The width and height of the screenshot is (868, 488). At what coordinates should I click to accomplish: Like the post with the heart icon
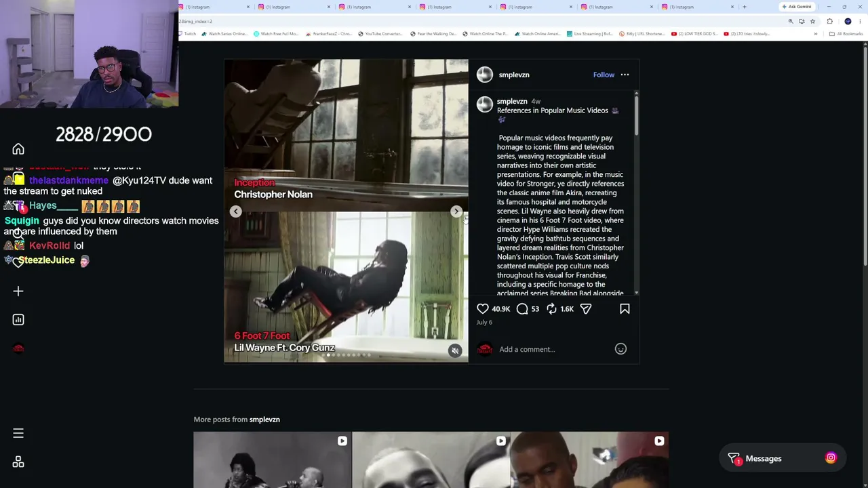483,309
